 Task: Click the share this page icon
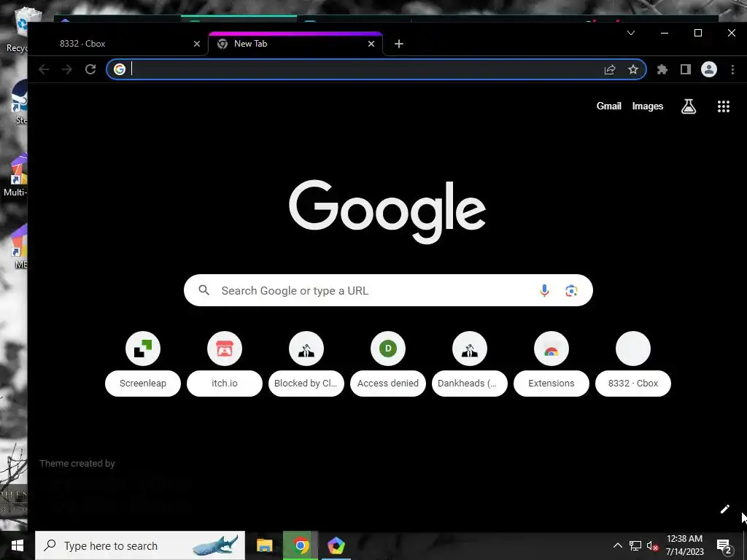point(610,69)
